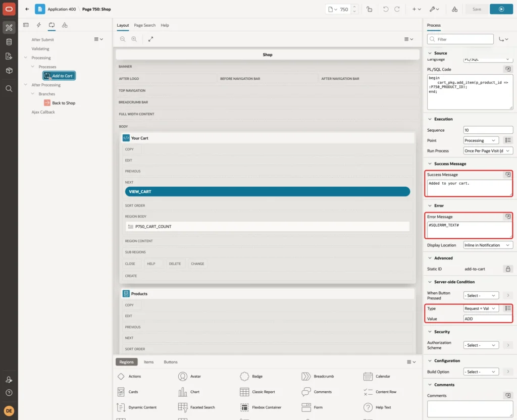The width and height of the screenshot is (517, 420).
Task: Open the Page Shared Components tab icon
Action: coord(65,25)
